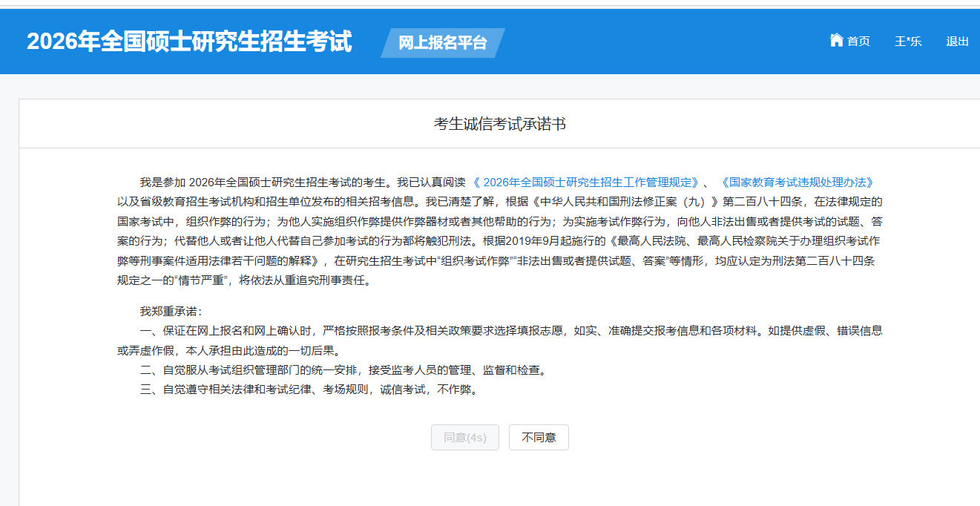Click the second pledge item 二、自觉服从考试组织管理部门
The image size is (980, 506).
[343, 369]
